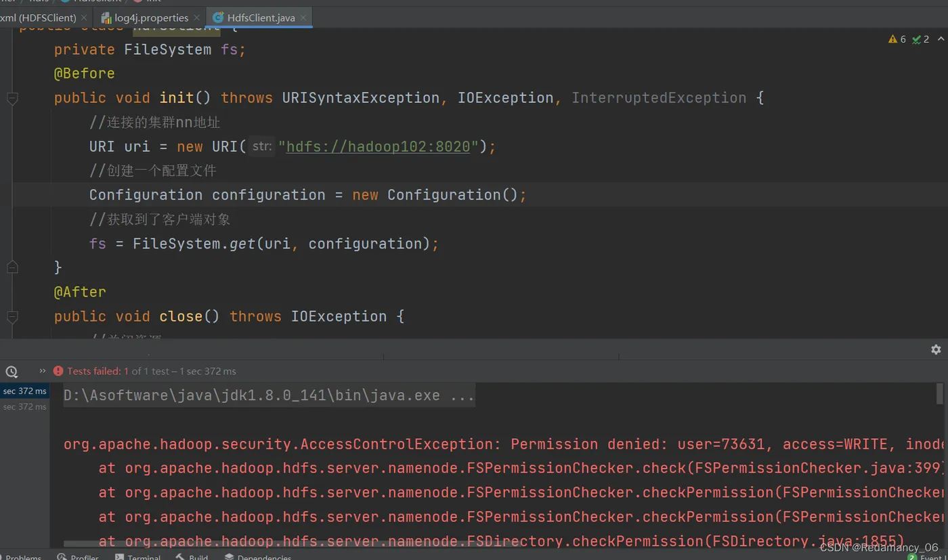Select the highlighted 372 ms test result
Screen dimensions: 948x560
tap(24, 391)
